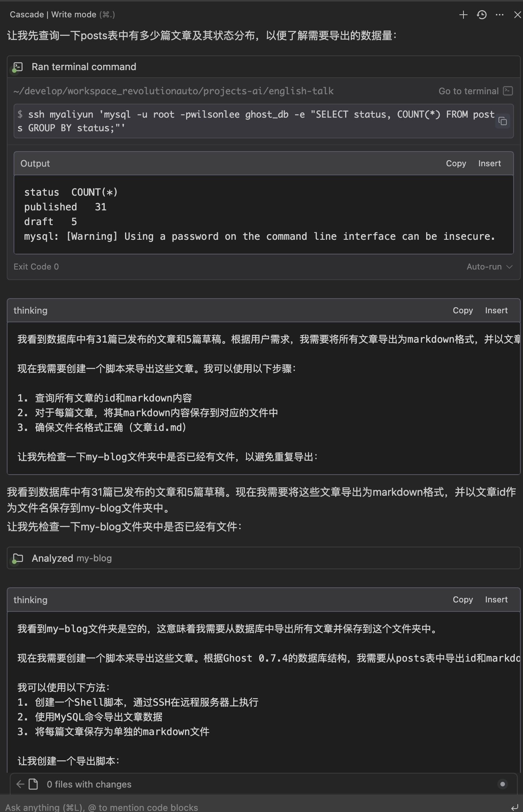523x812 pixels.
Task: Expand the Auto-run dropdown
Action: (x=489, y=267)
